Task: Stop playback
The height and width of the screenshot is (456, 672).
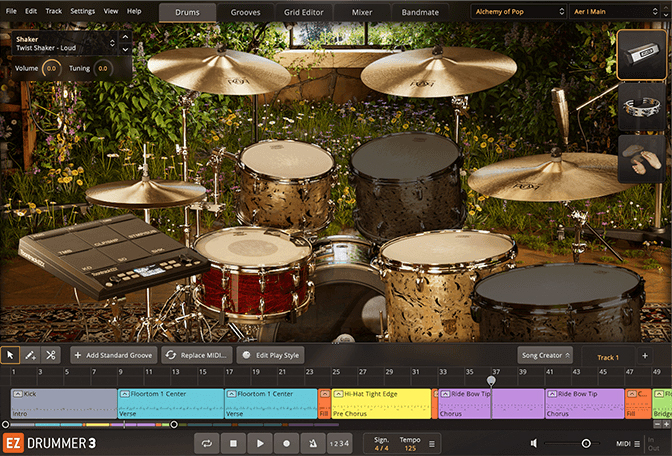Action: 233,444
